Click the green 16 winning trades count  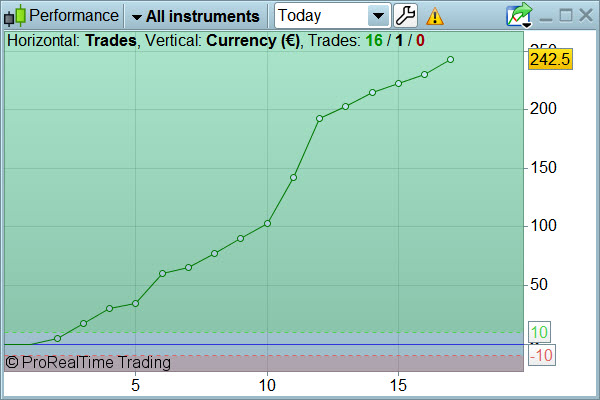point(374,40)
